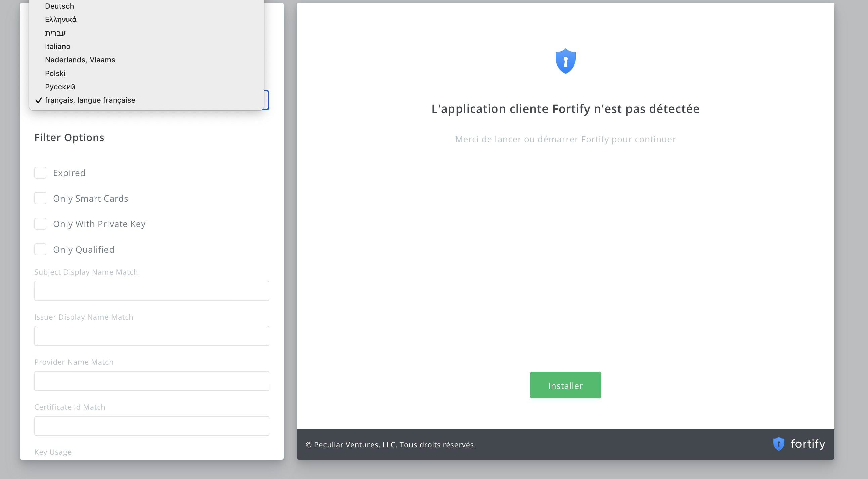This screenshot has height=479, width=868.
Task: Click the green Installer button
Action: (x=565, y=385)
